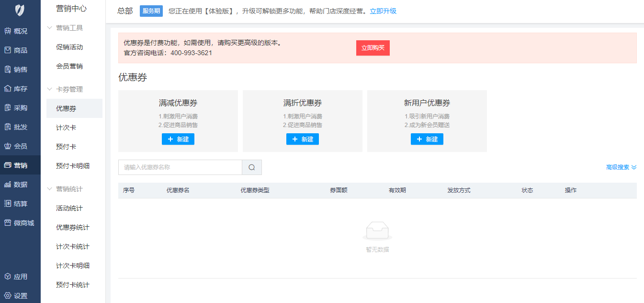
Task: Focus the coupon name search field
Action: 180,167
